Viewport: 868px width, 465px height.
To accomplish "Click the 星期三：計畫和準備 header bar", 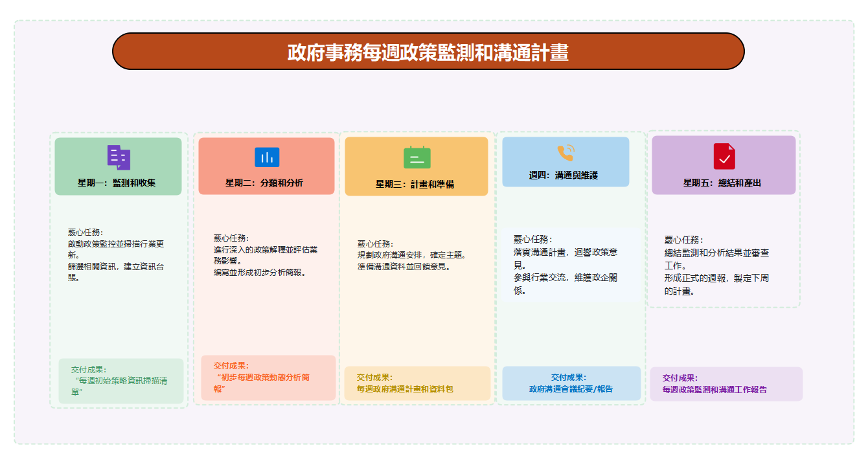I will coord(415,183).
